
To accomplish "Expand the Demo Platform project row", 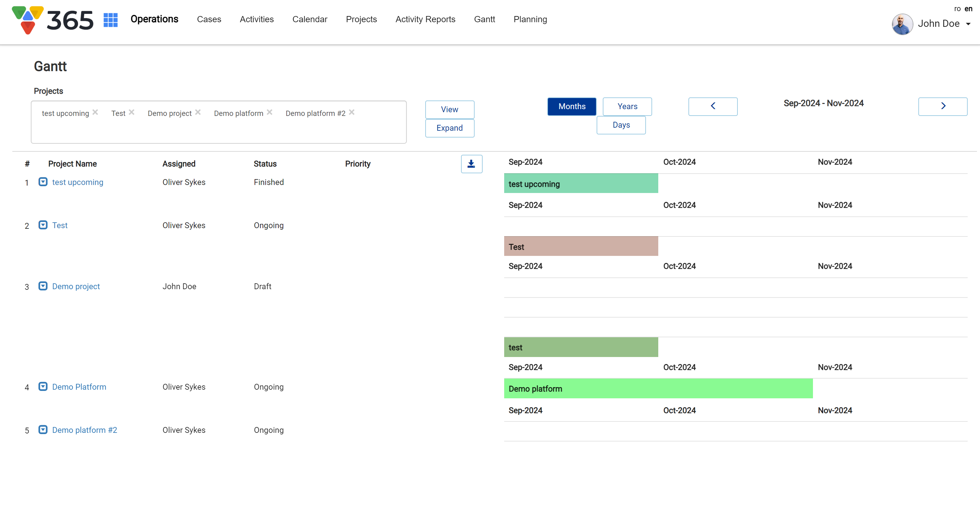I will [x=43, y=387].
